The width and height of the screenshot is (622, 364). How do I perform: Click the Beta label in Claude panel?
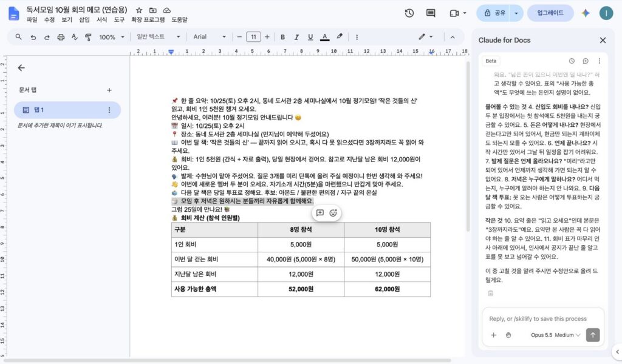point(491,61)
